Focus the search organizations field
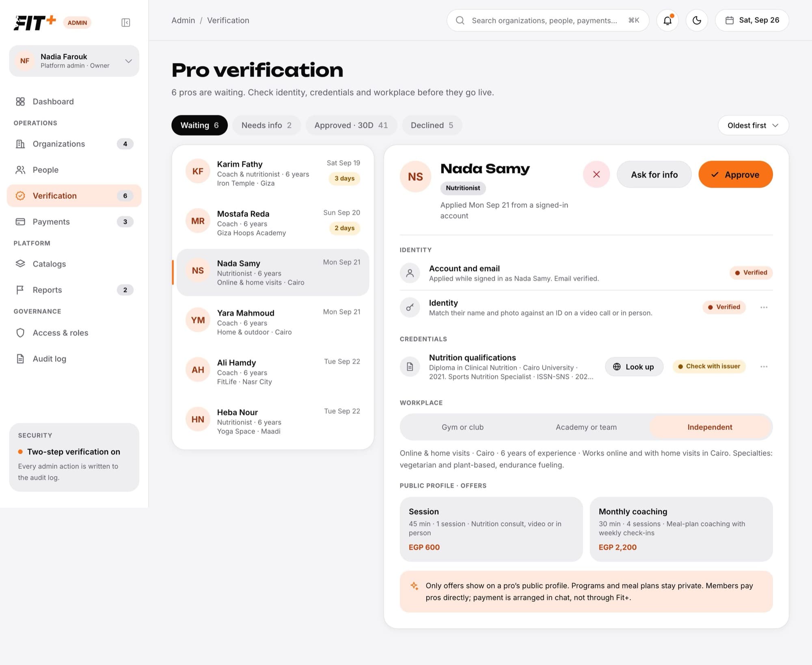Screen dimensions: 812x665 548,20
